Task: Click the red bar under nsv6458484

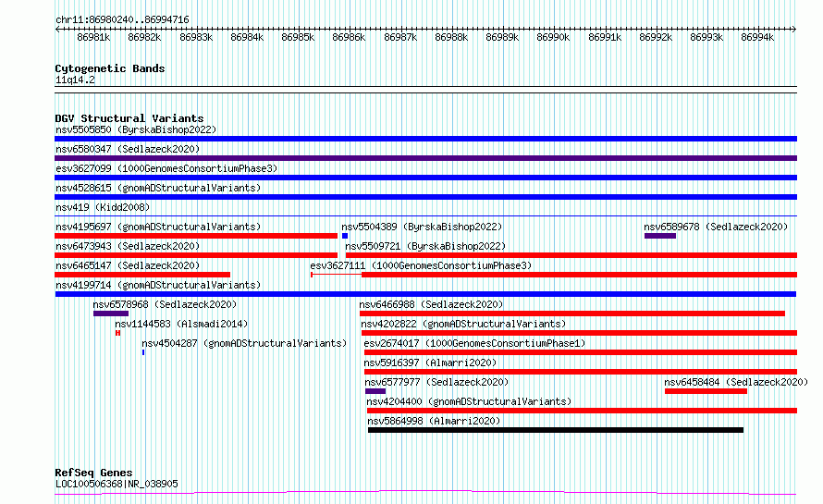Action: point(706,391)
